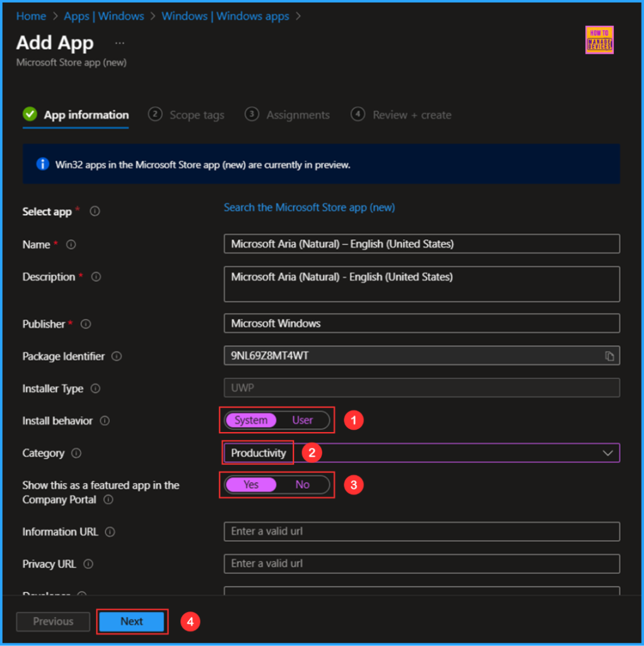Click the Package Identifier field
The height and width of the screenshot is (646, 644).
tap(421, 356)
